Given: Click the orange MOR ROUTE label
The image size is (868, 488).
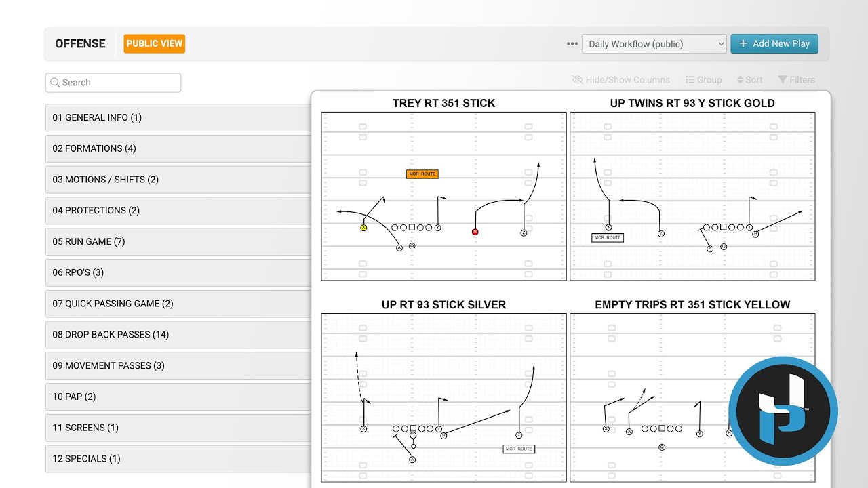Looking at the screenshot, I should (x=422, y=174).
